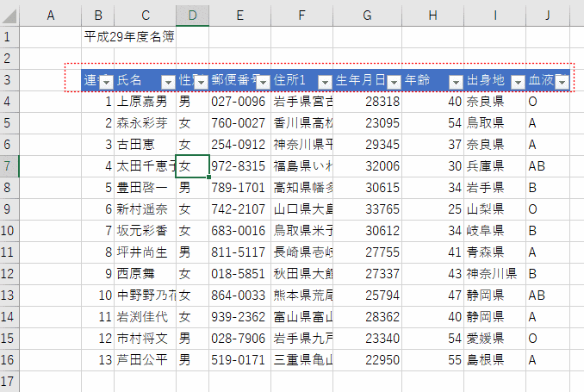Expand the 性別 filter dropdown
This screenshot has height=392, width=584.
[201, 81]
